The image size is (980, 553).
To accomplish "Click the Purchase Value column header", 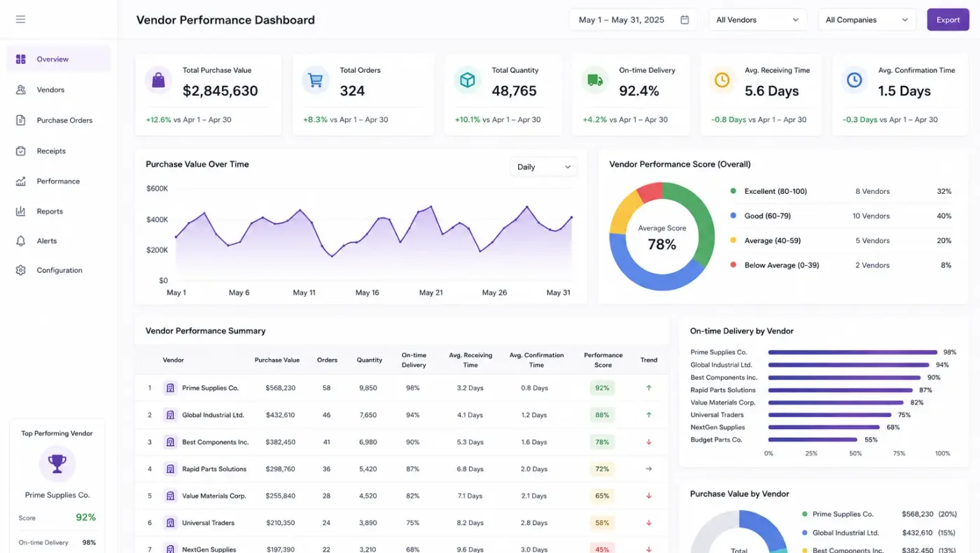I will (277, 360).
